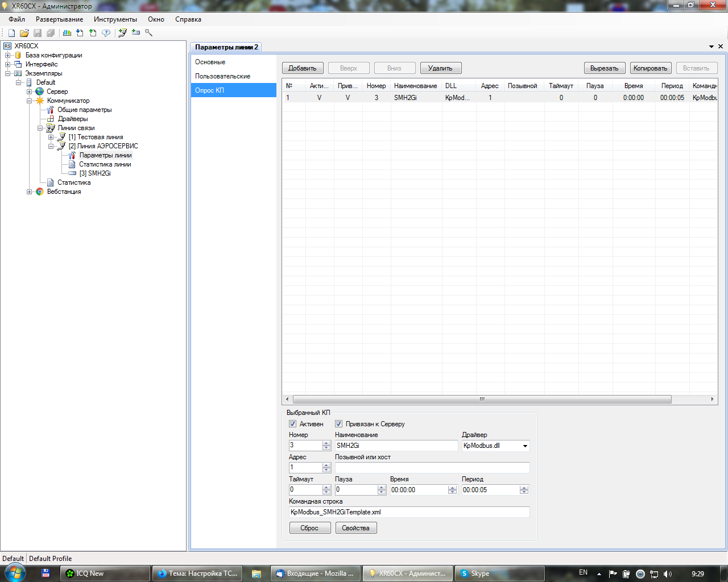Click the Save floppy disk toolbar icon
Image resolution: width=728 pixels, height=582 pixels.
[38, 33]
